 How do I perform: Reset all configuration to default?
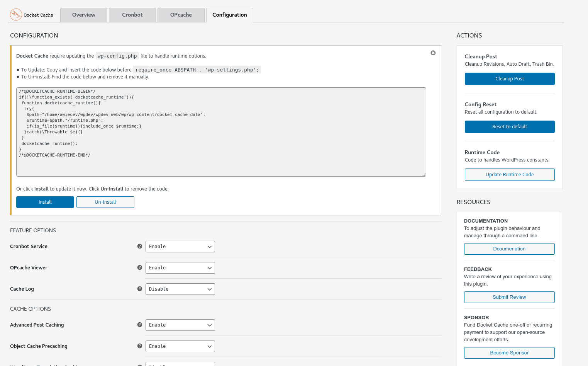coord(509,126)
